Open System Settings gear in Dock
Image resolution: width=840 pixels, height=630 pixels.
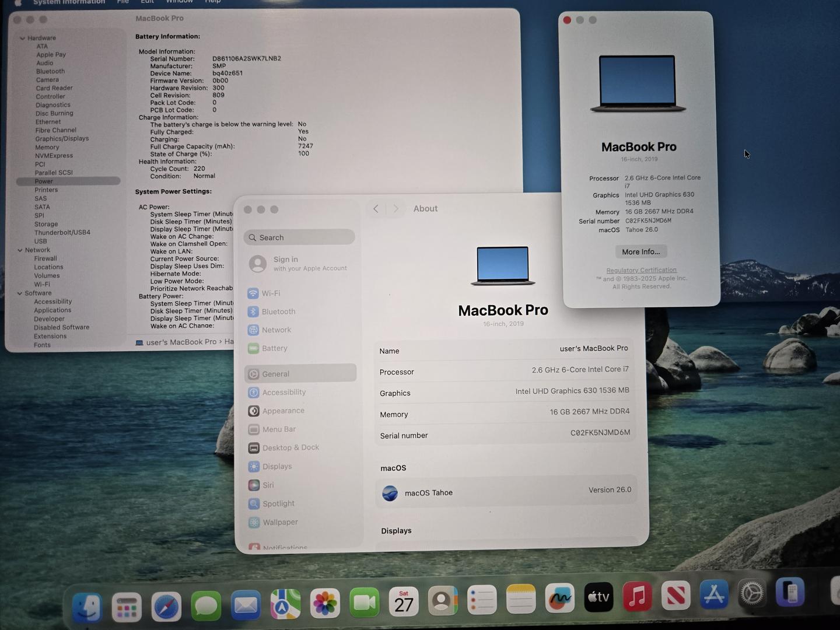point(752,594)
